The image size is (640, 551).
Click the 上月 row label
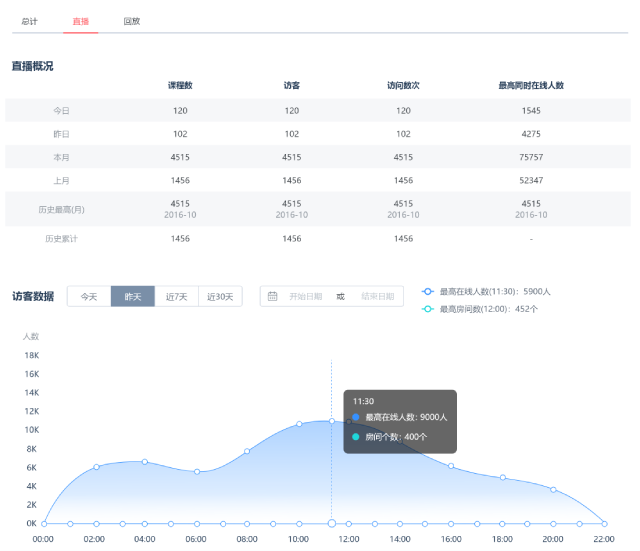[62, 180]
